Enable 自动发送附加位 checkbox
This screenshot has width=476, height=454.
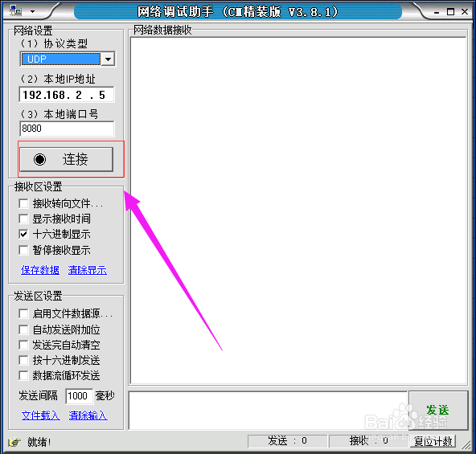pos(23,329)
